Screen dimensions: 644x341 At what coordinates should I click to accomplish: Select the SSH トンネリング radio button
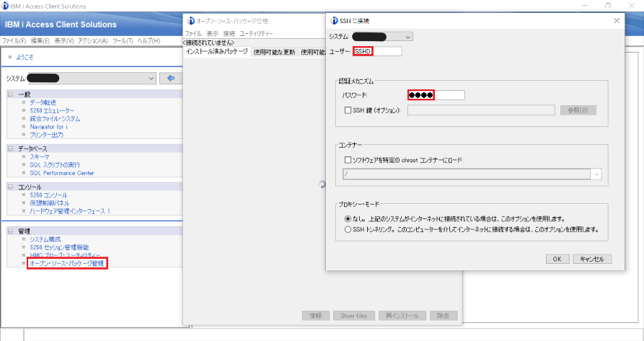point(348,229)
